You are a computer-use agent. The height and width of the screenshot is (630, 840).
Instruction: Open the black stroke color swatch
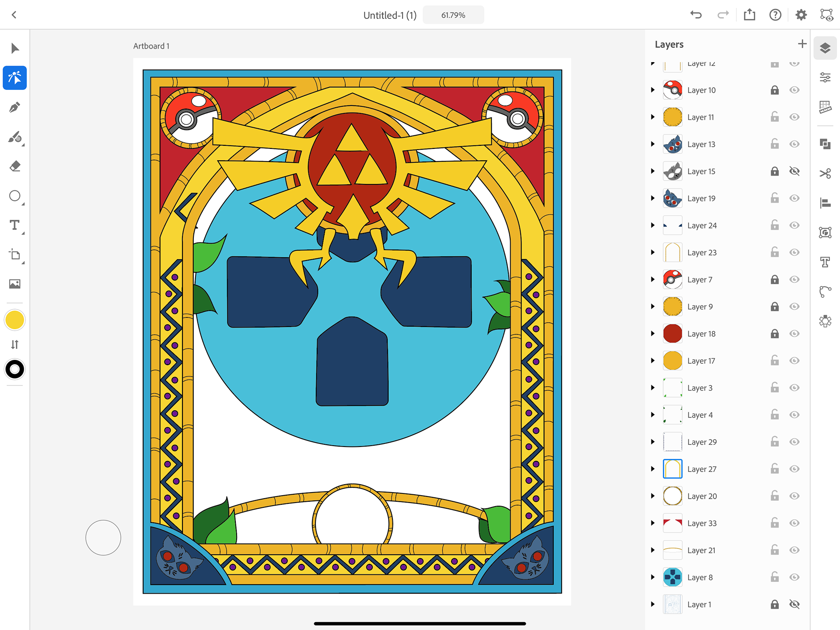coord(15,370)
